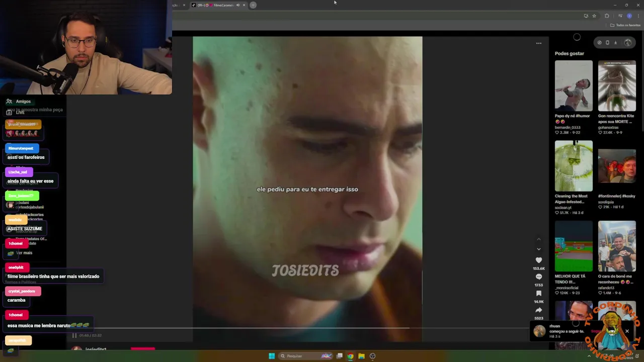Bookmark the video to favorites

(539, 294)
